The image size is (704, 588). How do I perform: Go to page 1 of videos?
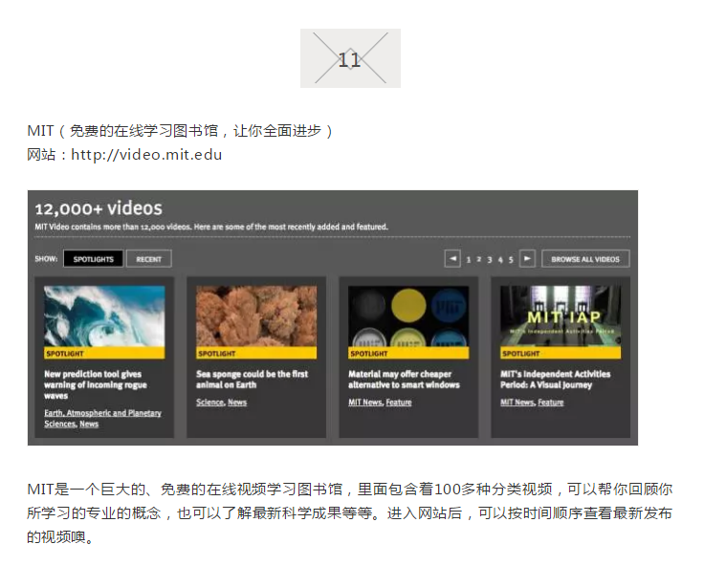469,259
